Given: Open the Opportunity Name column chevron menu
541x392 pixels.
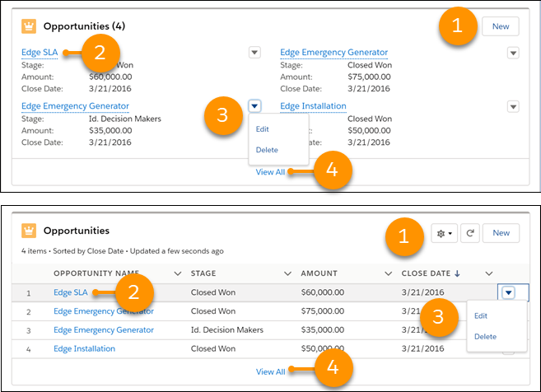Looking at the screenshot, I should pos(177,273).
